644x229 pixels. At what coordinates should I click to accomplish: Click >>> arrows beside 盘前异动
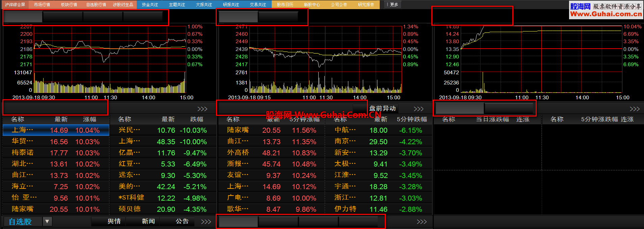pyautogui.click(x=419, y=109)
